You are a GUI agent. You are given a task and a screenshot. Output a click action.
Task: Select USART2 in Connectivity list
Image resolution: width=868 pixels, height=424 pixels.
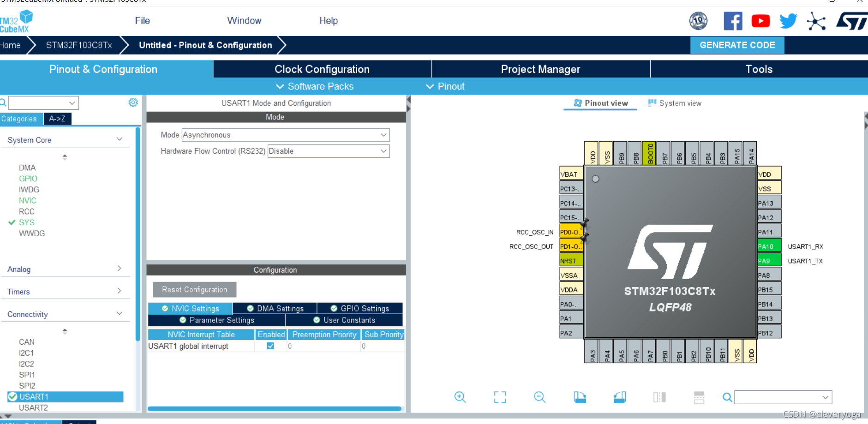pyautogui.click(x=33, y=407)
